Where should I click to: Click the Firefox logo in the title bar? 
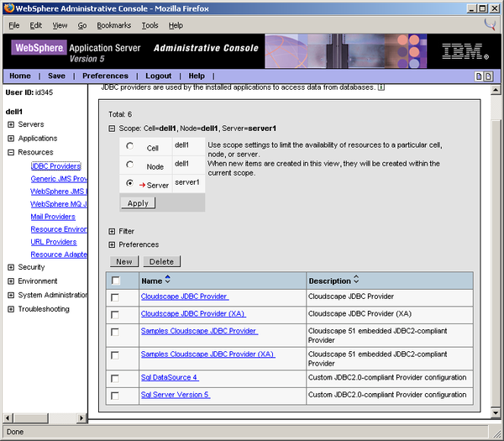coord(9,8)
